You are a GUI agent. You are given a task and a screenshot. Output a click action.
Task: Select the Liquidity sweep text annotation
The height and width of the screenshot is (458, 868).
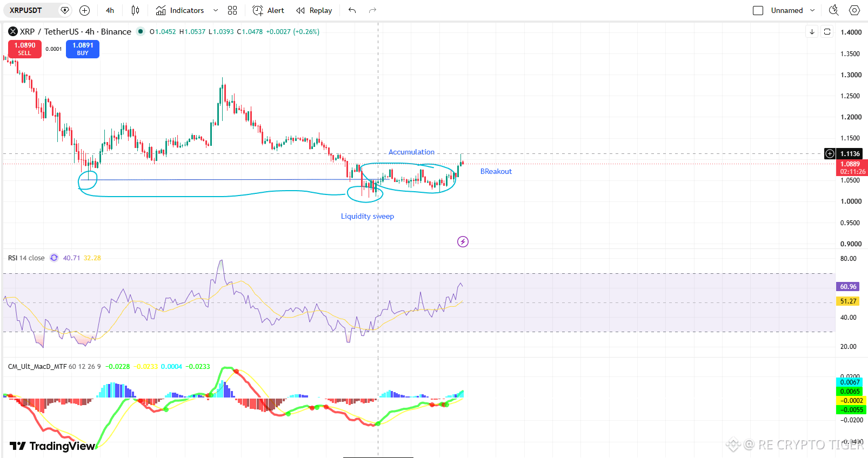pos(368,216)
